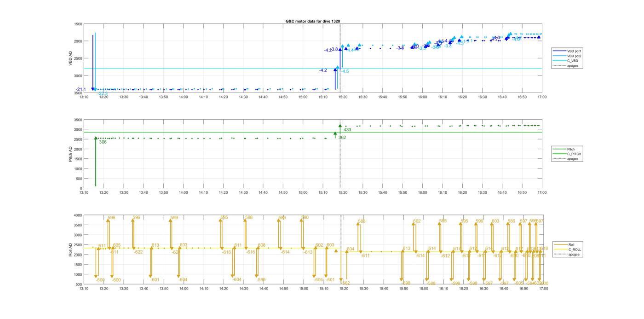
Task: Click the '590' label in the Roll plot
Action: (305, 217)
